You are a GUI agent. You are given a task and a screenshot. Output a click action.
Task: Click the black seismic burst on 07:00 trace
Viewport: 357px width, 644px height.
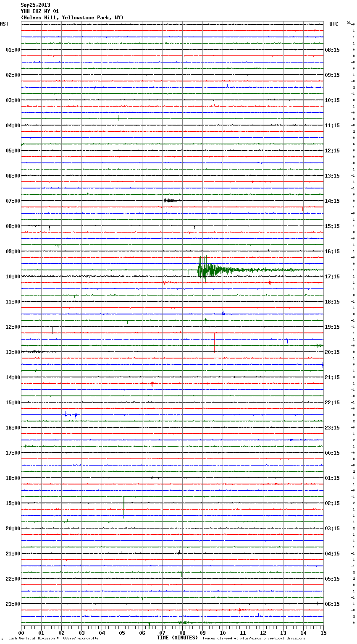point(171,201)
